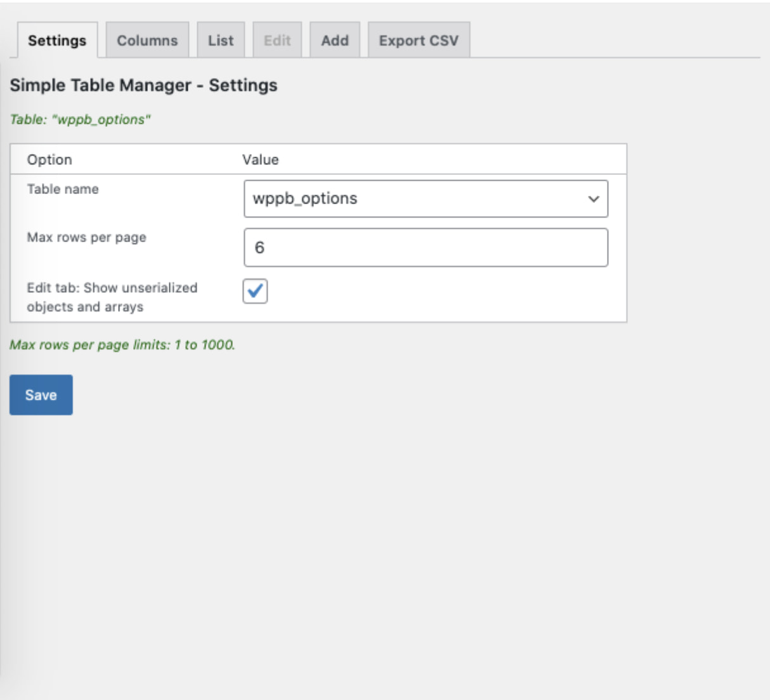Switch to the Columns tab
Viewport: 770px width, 700px height.
[147, 39]
